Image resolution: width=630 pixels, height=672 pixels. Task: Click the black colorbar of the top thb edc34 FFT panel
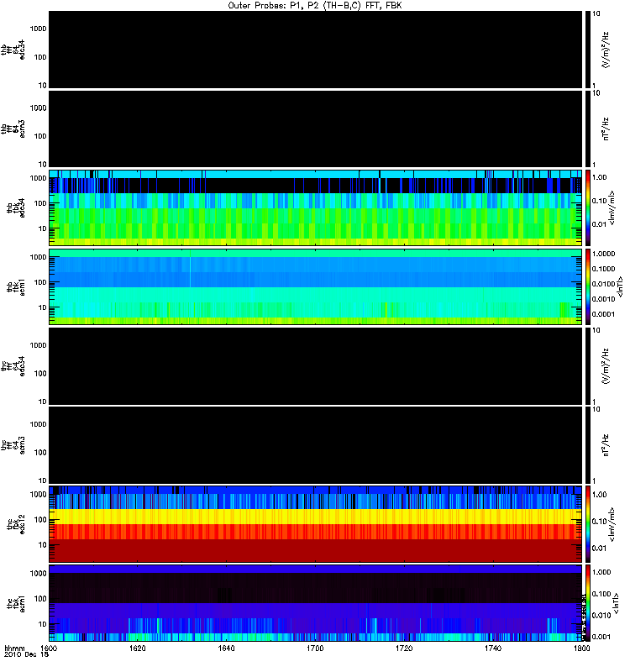point(588,50)
